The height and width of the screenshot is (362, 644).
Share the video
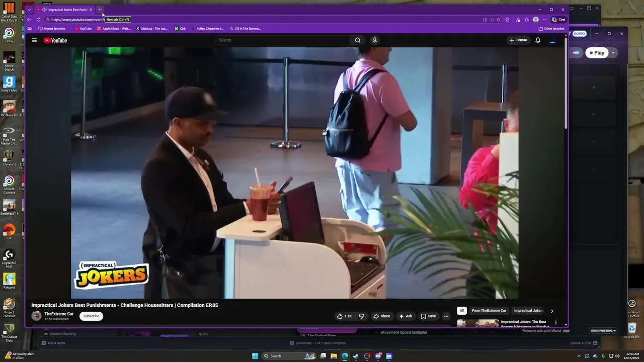(x=381, y=316)
